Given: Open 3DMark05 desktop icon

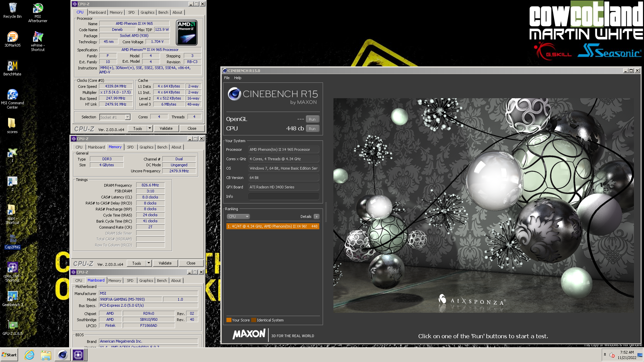Looking at the screenshot, I should (x=12, y=39).
